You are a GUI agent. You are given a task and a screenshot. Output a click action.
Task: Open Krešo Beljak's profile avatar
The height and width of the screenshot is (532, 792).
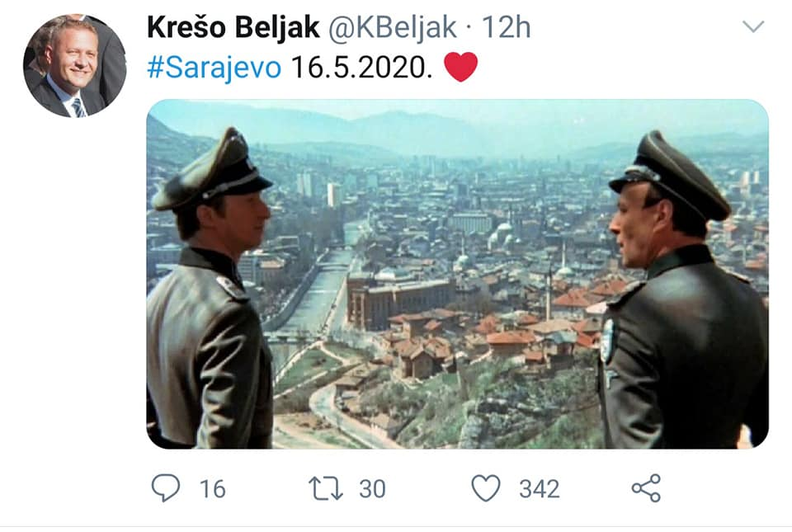point(75,66)
